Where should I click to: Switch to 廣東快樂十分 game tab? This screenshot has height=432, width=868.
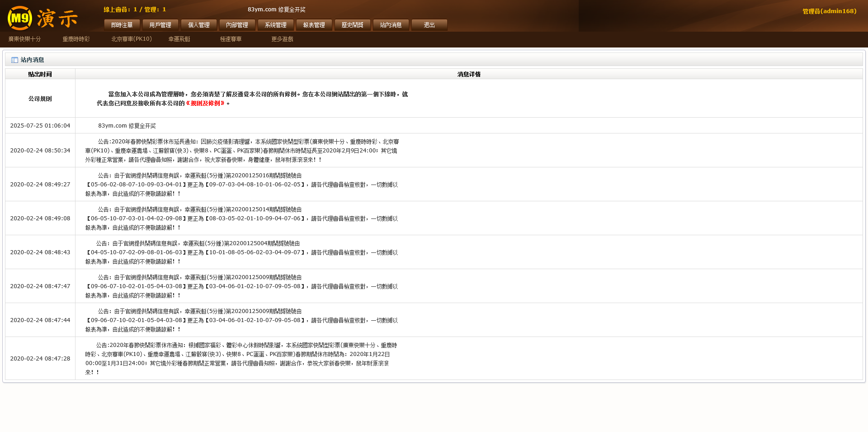24,39
